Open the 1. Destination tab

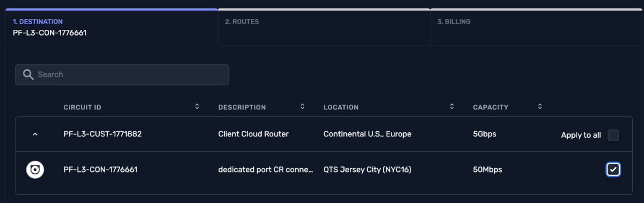coord(112,27)
